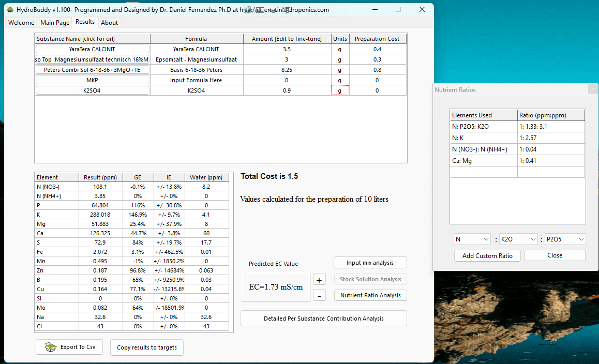Select the N (NO3-) result 108.1 cell

coord(100,186)
